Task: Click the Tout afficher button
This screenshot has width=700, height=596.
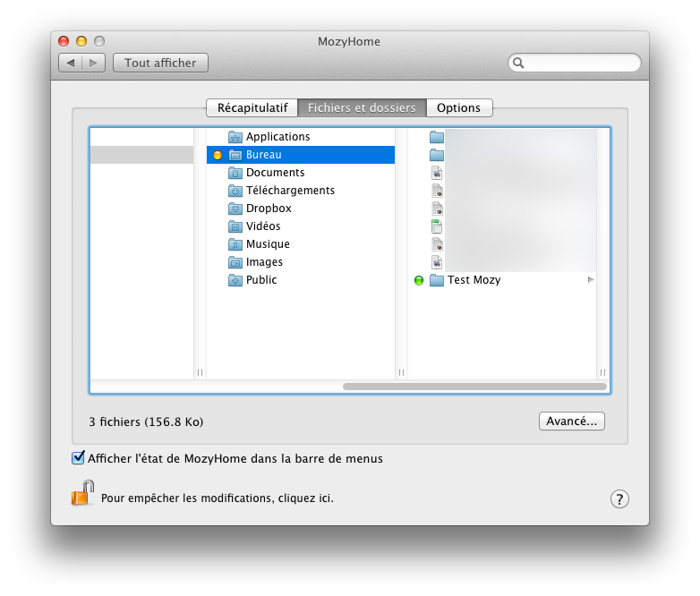Action: pyautogui.click(x=161, y=63)
